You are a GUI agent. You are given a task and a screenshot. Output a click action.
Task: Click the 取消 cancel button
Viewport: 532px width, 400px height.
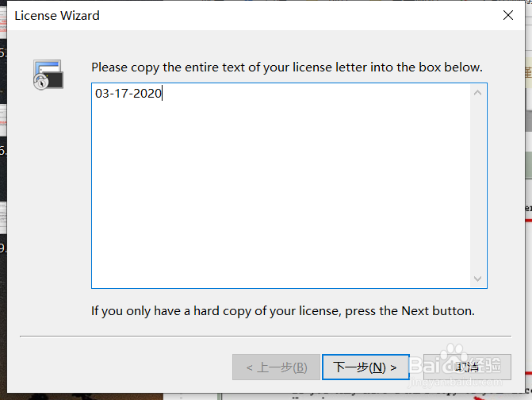[x=466, y=367]
